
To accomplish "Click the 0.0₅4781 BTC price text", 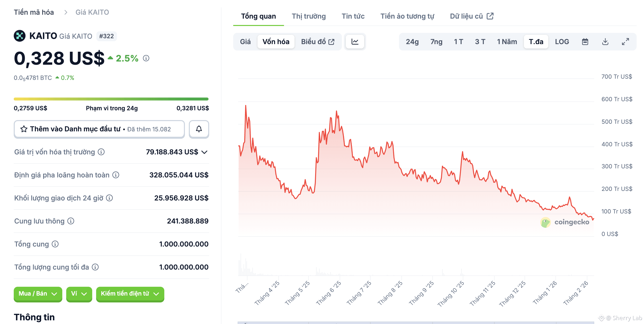I will coord(33,78).
